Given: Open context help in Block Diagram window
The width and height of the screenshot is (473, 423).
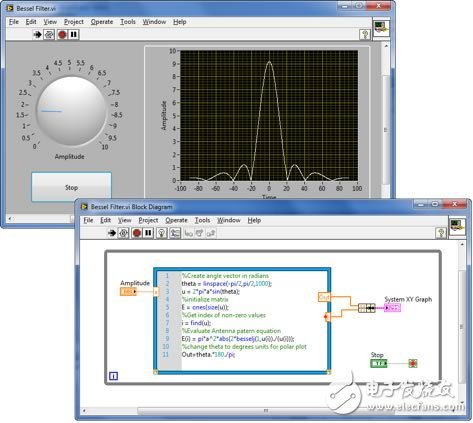Looking at the screenshot, I should (441, 233).
